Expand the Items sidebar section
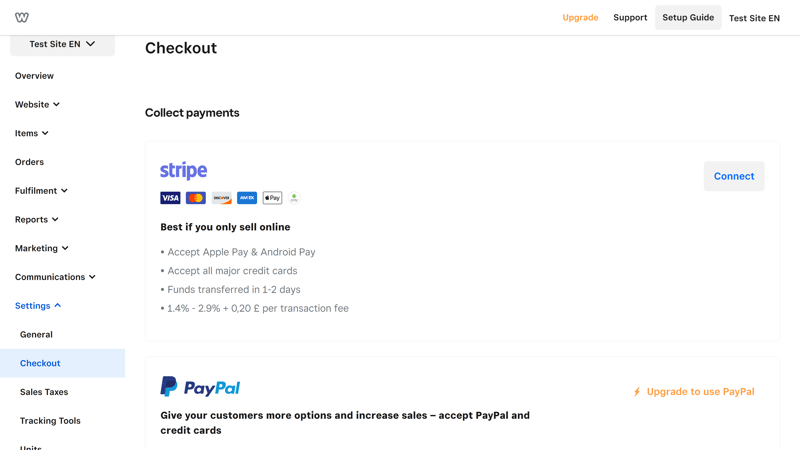The image size is (800, 450). pyautogui.click(x=32, y=133)
